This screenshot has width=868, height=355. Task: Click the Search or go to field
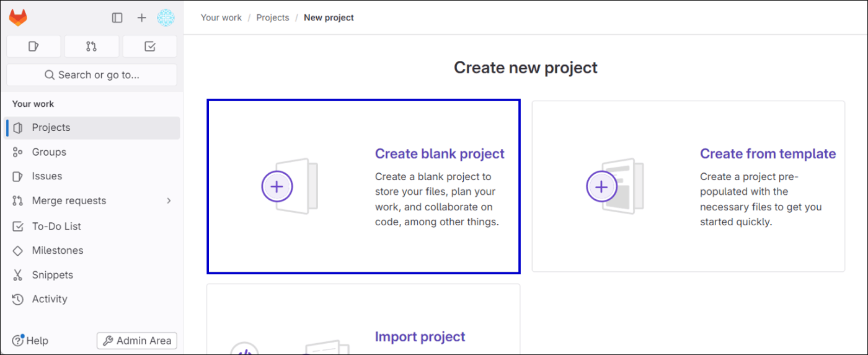(x=92, y=75)
